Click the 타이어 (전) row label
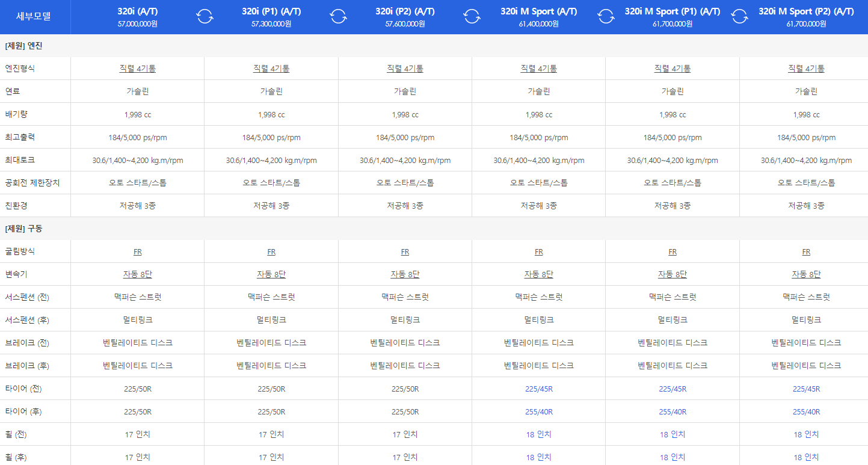This screenshot has width=868, height=465. pos(23,389)
